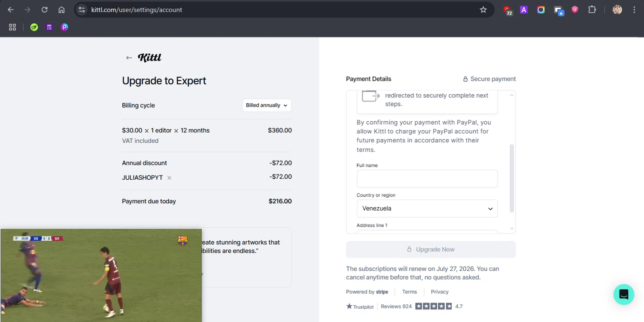Open the green circular bookmark

pos(34,27)
